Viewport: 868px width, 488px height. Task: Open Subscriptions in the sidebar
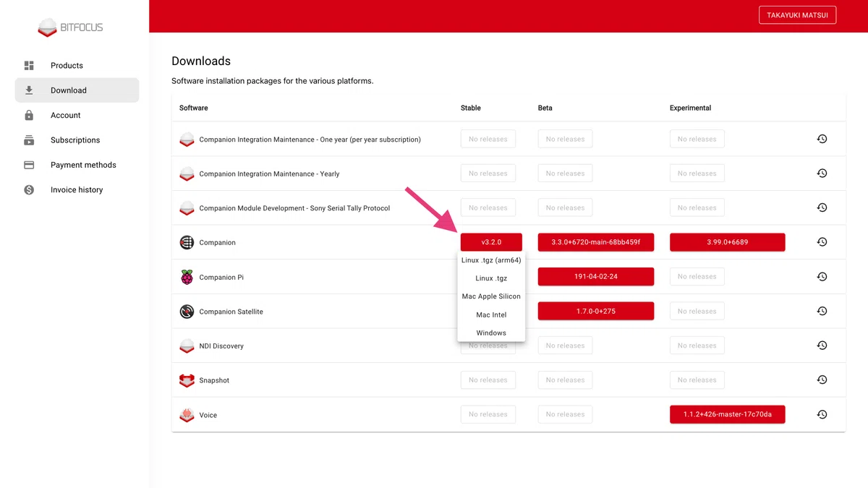pyautogui.click(x=77, y=140)
